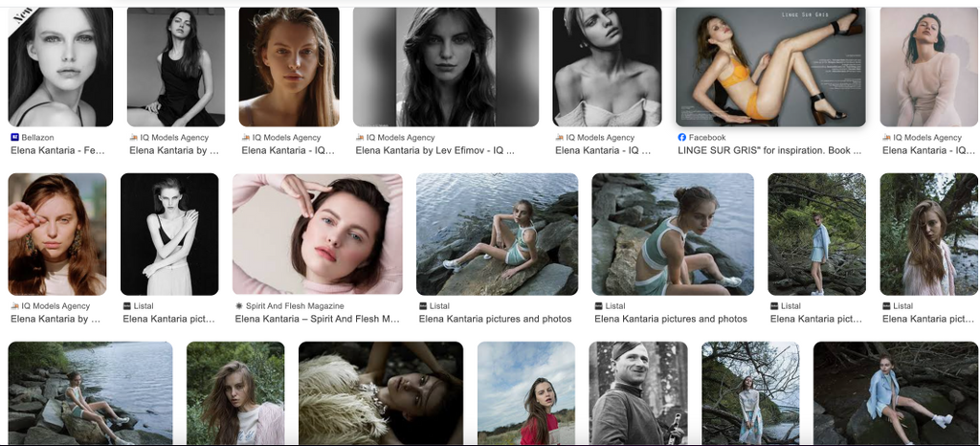Open the crouching on rocks close-up thumbnail
The height and width of the screenshot is (446, 980).
click(x=673, y=234)
